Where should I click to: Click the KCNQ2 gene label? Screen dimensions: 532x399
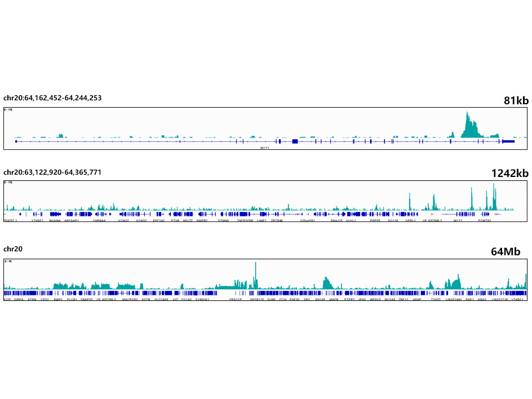(x=124, y=221)
